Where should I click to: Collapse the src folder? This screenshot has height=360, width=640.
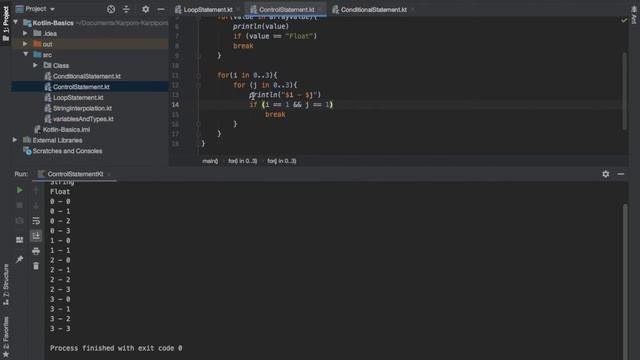[26, 54]
